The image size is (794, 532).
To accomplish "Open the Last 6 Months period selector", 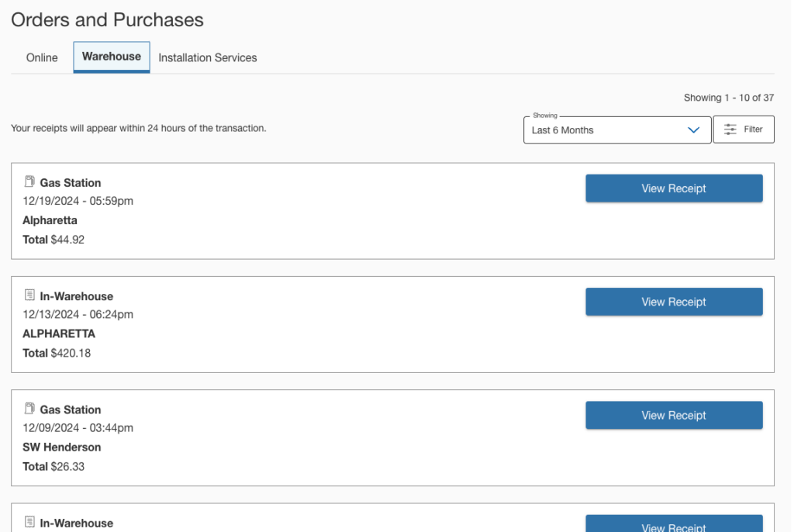I will [605, 130].
